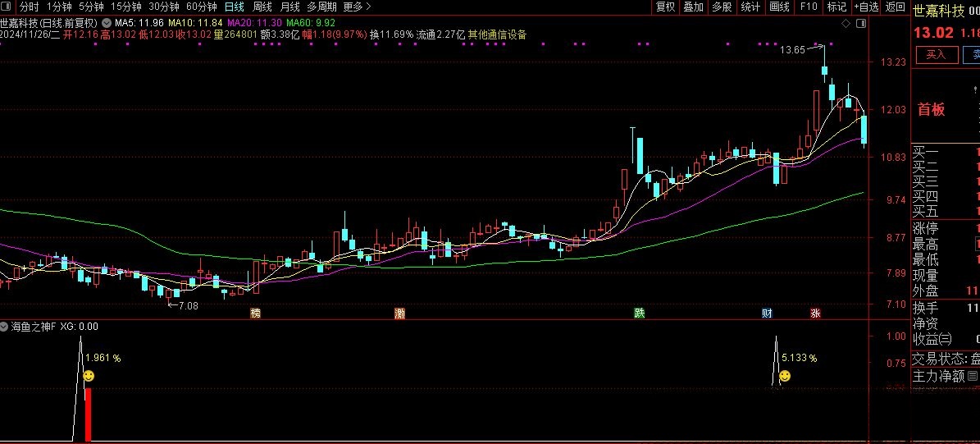Viewport: 980px width, 444px height.
Task: Switch to the 60分钟 period tab
Action: 201,7
